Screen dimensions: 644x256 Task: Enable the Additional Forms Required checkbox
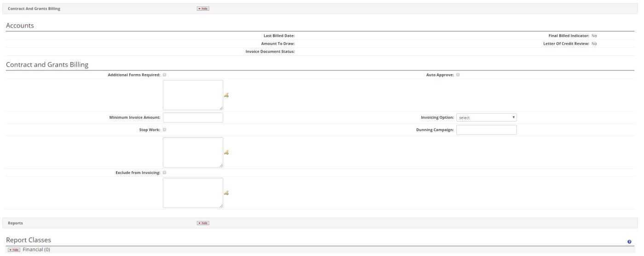165,75
